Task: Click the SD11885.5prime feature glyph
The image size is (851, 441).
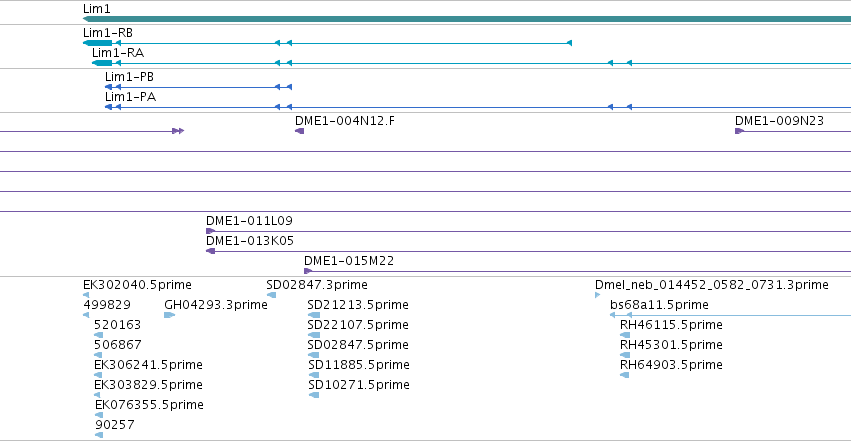Action: [314, 375]
